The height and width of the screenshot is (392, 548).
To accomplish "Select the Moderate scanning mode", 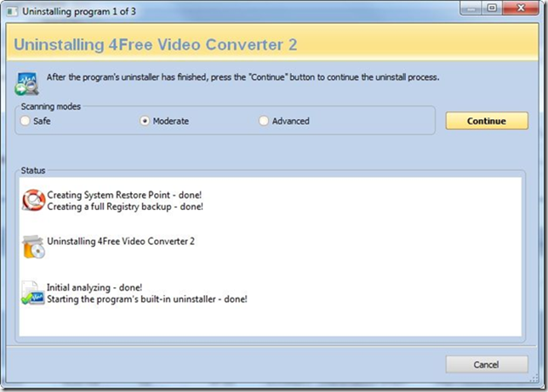I will point(145,121).
